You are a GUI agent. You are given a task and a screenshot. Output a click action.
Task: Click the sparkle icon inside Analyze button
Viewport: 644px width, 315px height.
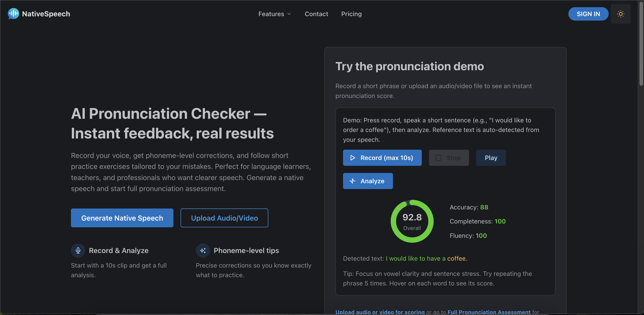click(x=352, y=181)
